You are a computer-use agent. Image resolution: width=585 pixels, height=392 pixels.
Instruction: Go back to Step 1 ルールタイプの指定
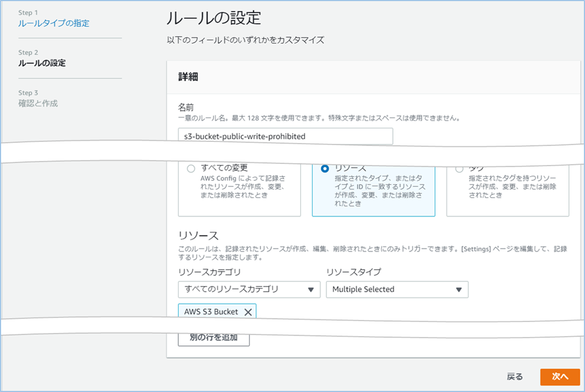(x=54, y=23)
